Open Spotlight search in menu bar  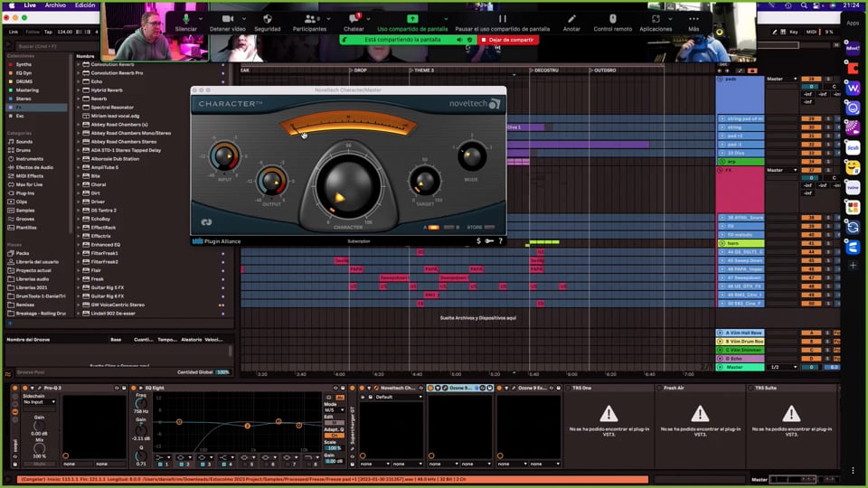pyautogui.click(x=803, y=5)
